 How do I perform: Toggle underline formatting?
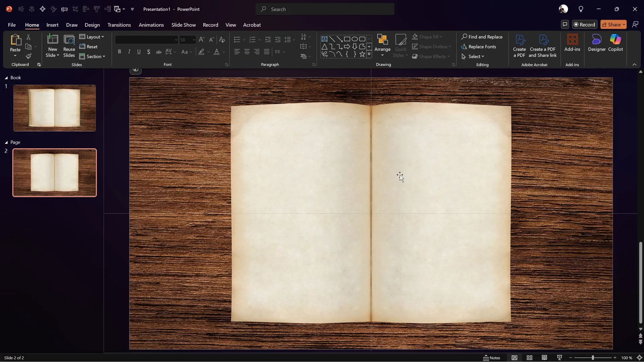(x=139, y=52)
